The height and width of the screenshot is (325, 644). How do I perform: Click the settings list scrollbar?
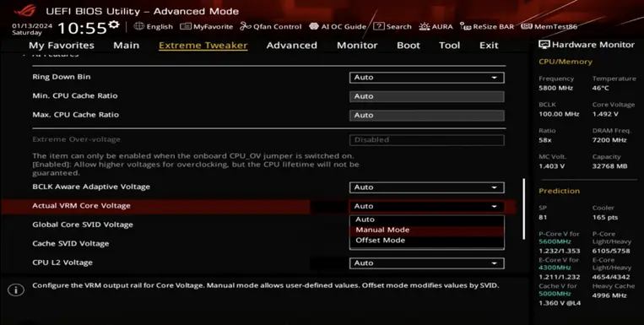[x=523, y=209]
